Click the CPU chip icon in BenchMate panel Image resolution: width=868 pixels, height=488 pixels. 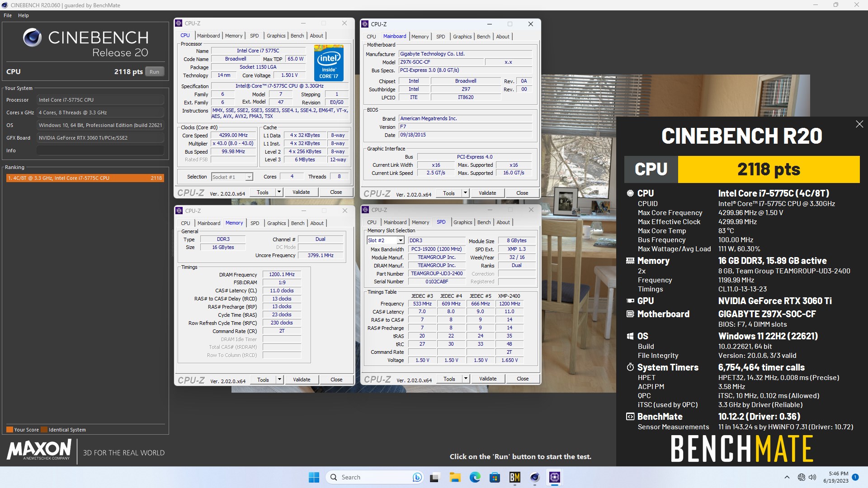point(630,193)
